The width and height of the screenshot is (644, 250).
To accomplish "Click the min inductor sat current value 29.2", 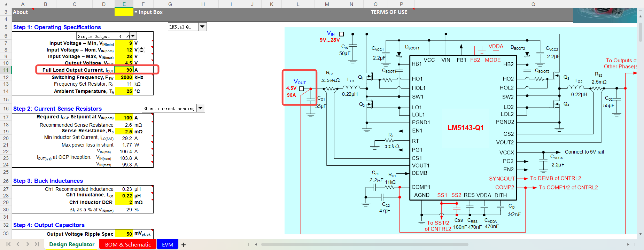I will (x=127, y=138).
